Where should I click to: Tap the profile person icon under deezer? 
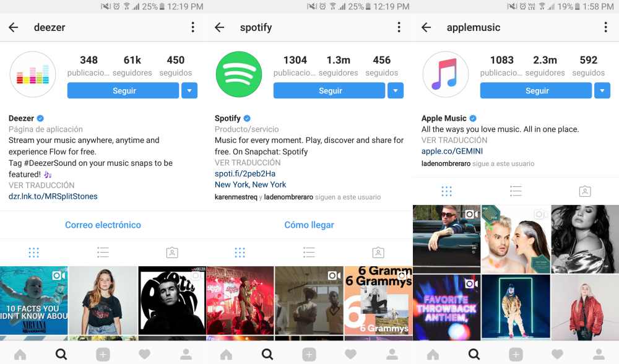coord(186,354)
